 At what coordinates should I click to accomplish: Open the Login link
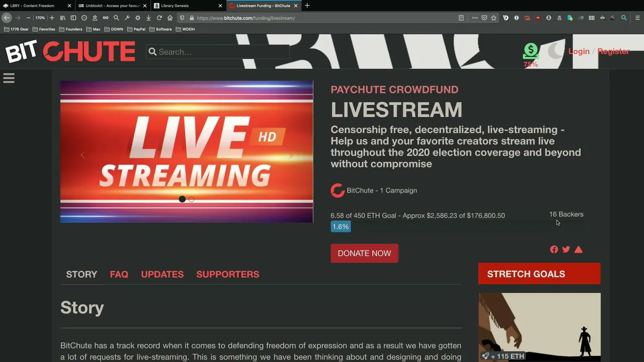coord(579,51)
